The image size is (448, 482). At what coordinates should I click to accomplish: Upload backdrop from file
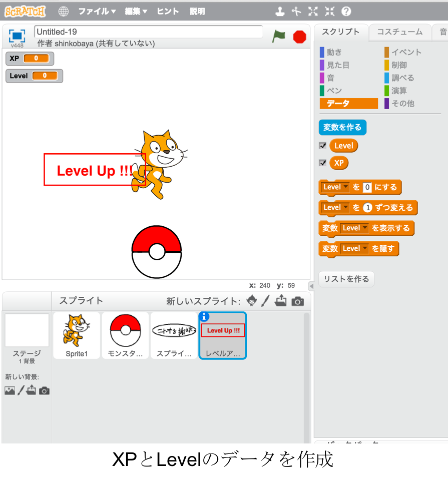[31, 390]
